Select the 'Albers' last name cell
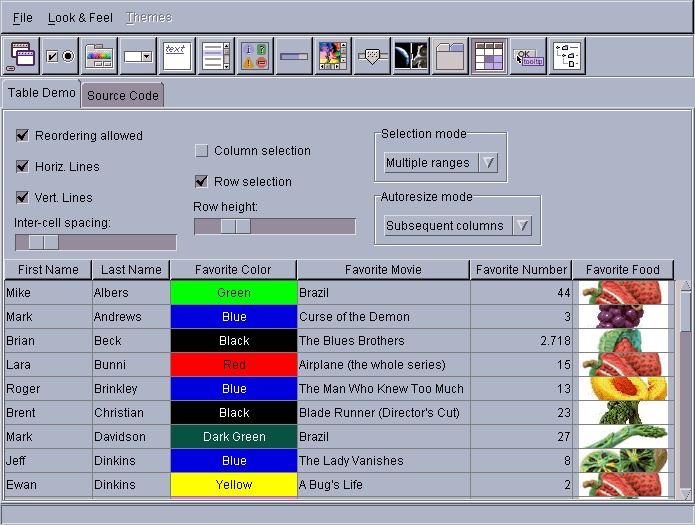 pos(131,293)
